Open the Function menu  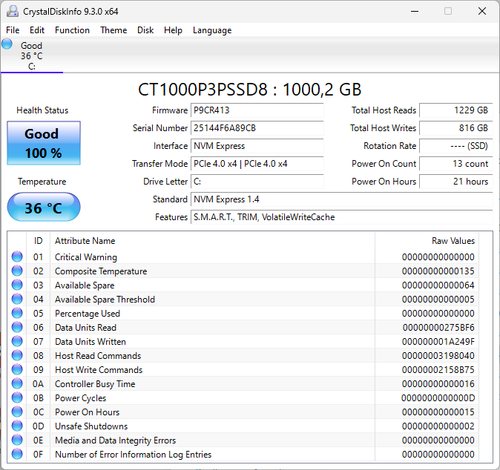[x=72, y=30]
